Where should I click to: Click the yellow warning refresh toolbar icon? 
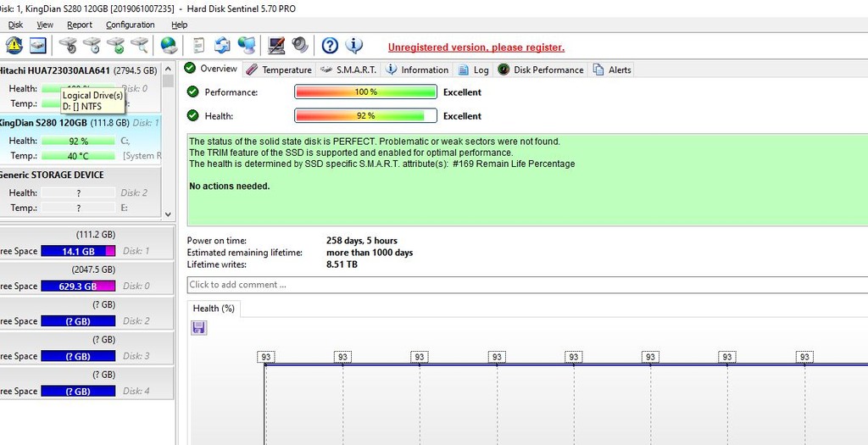[x=14, y=45]
